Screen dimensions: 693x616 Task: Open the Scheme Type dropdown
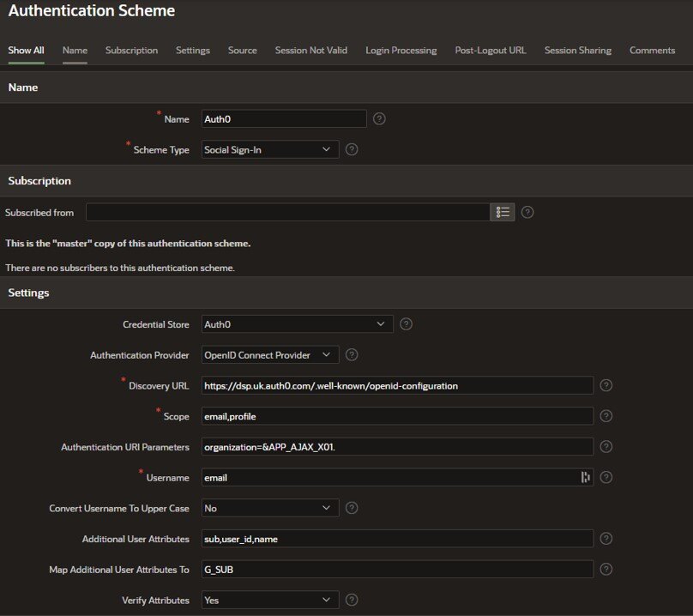point(270,149)
